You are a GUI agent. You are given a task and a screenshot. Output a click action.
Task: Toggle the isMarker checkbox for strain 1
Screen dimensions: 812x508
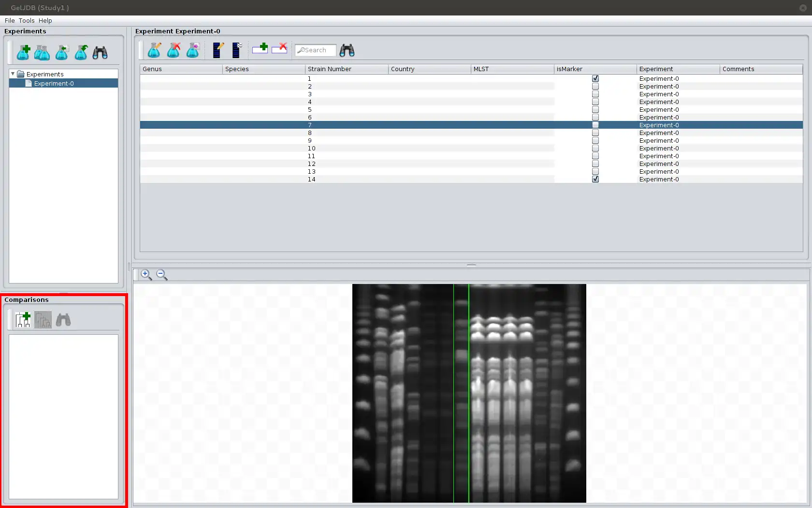pos(595,78)
